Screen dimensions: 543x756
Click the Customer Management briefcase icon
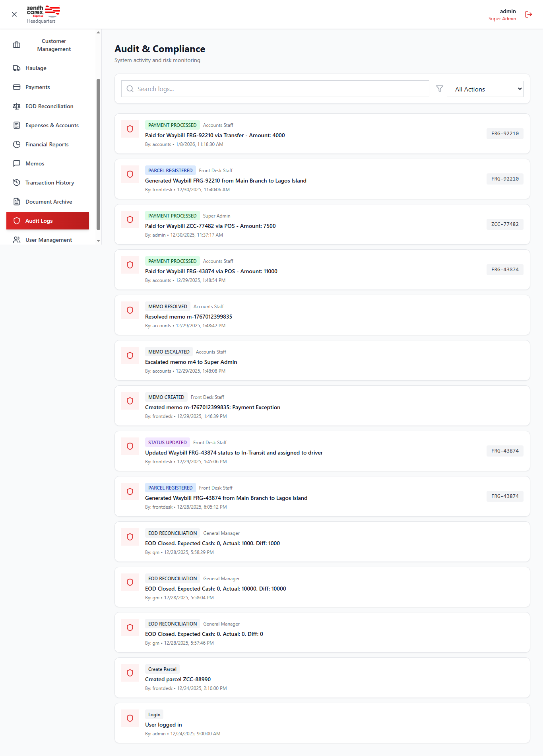pyautogui.click(x=17, y=45)
